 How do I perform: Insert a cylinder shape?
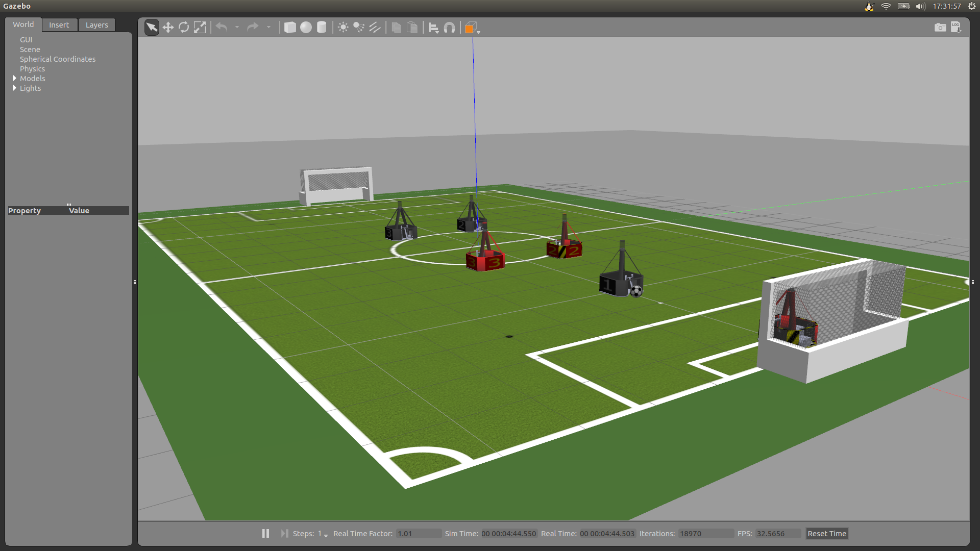coord(322,27)
